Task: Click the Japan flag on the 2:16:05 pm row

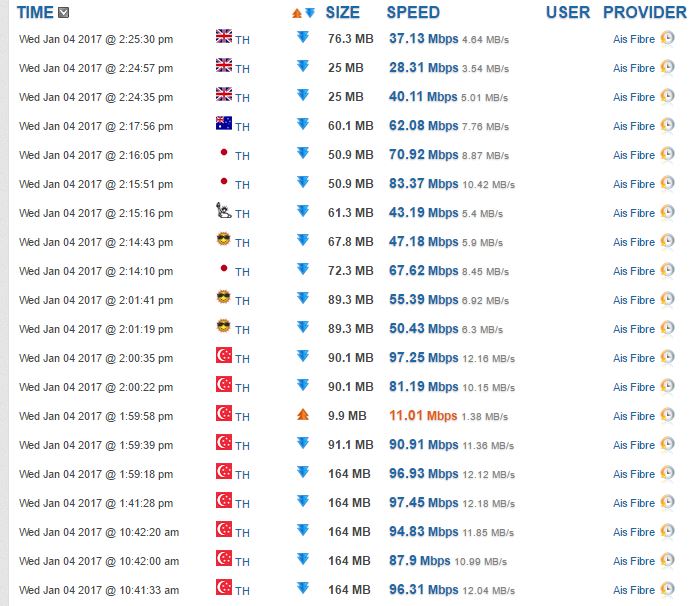Action: [224, 153]
